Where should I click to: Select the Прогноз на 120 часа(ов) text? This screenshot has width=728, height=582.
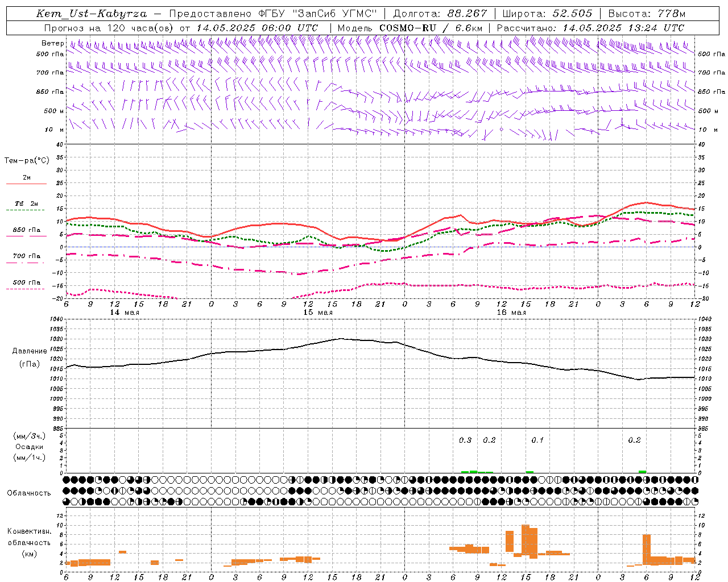110,28
